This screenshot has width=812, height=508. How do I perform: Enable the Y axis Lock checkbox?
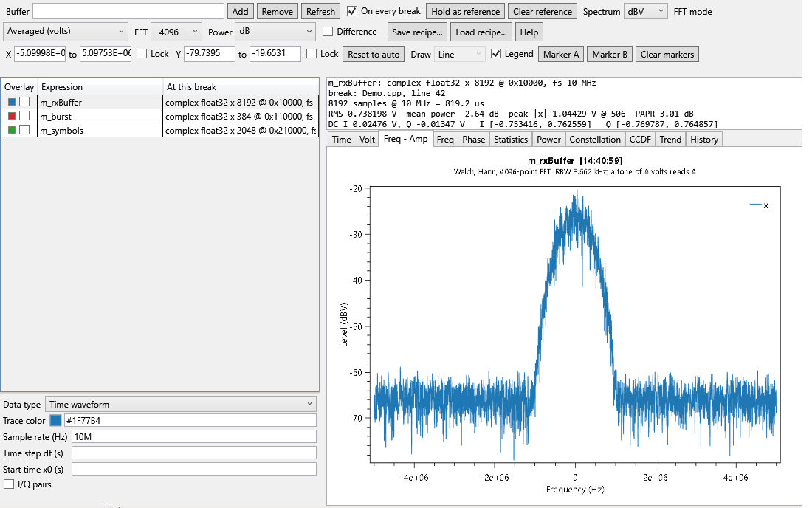pos(312,54)
